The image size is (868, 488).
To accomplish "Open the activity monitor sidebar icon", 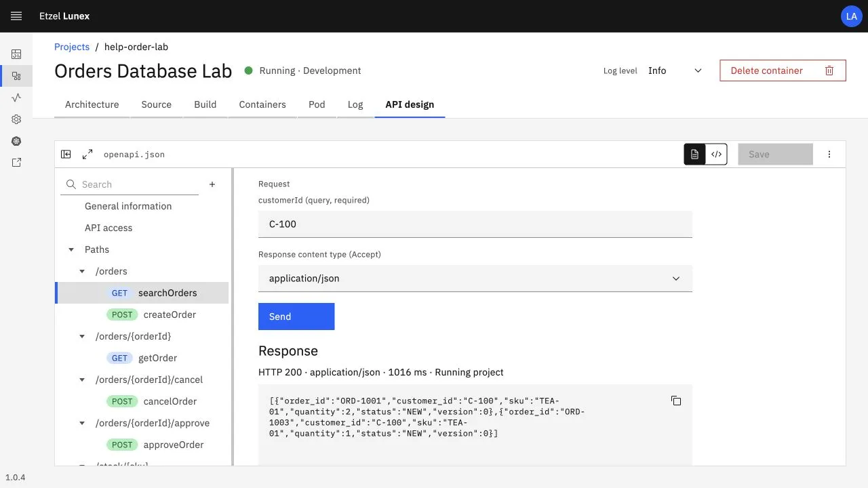I will point(16,98).
